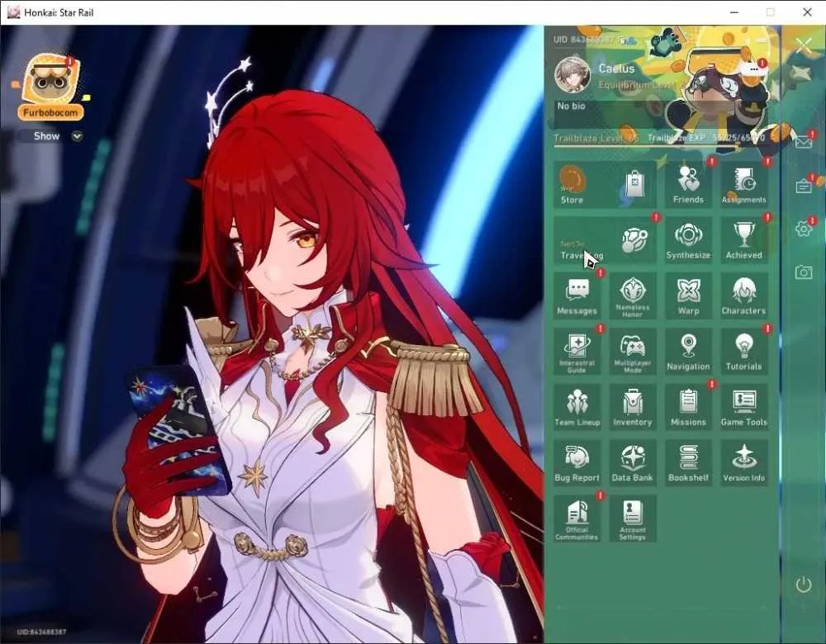Minimize the Honkai: Star Rail window
The width and height of the screenshot is (826, 644).
[x=734, y=12]
